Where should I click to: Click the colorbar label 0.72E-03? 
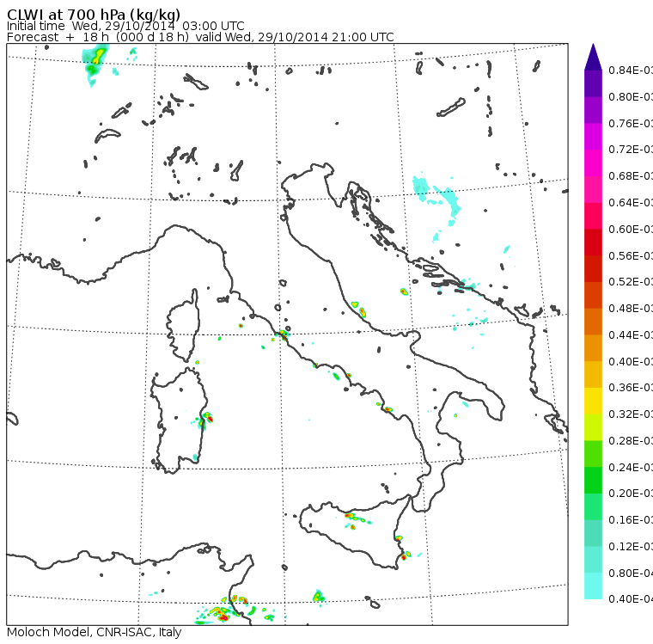pos(631,150)
